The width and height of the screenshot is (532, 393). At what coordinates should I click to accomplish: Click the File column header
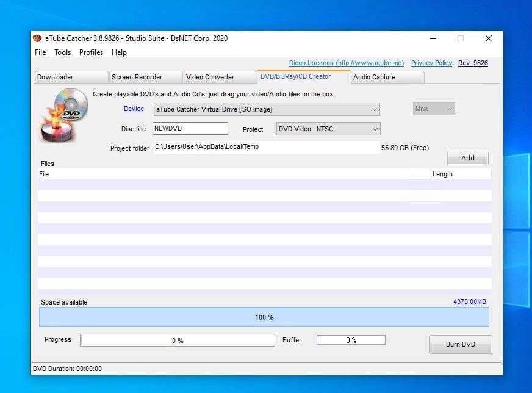pyautogui.click(x=234, y=174)
